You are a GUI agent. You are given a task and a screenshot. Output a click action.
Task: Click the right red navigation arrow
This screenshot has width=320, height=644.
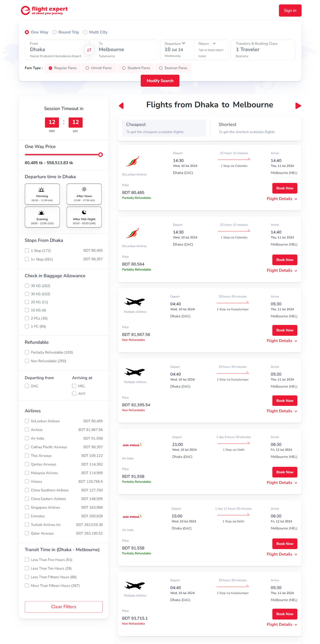coord(298,106)
